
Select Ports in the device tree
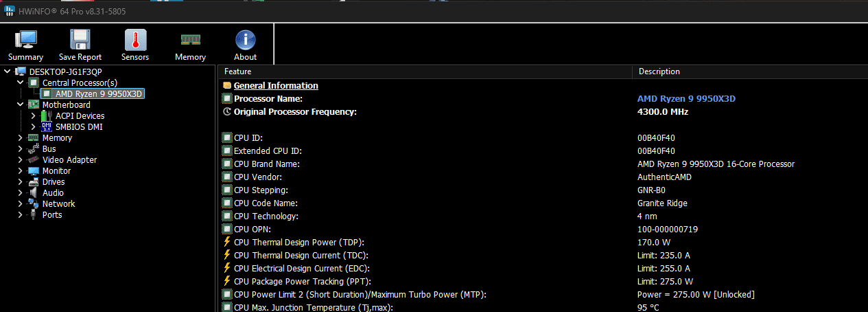[x=51, y=214]
